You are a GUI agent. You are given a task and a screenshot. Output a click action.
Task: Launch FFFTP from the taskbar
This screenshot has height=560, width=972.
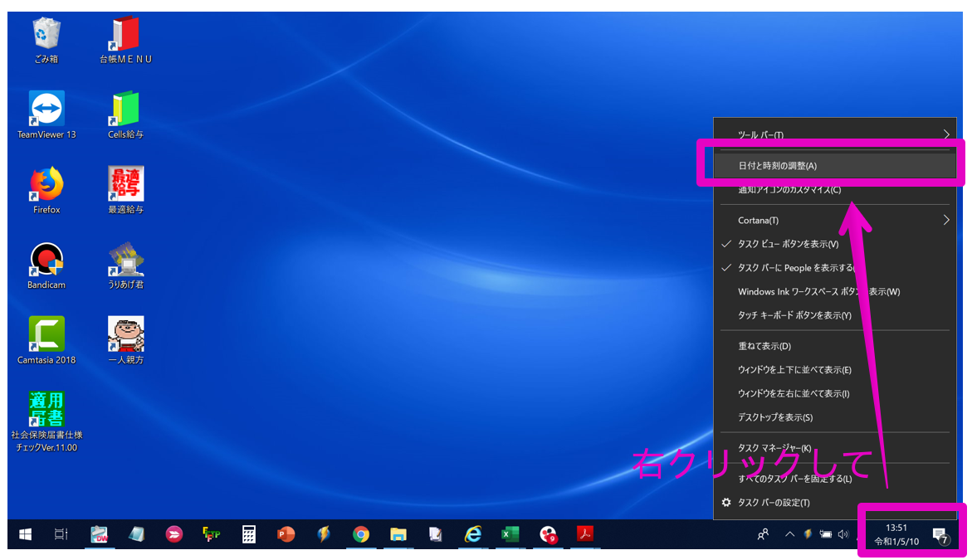click(x=212, y=534)
